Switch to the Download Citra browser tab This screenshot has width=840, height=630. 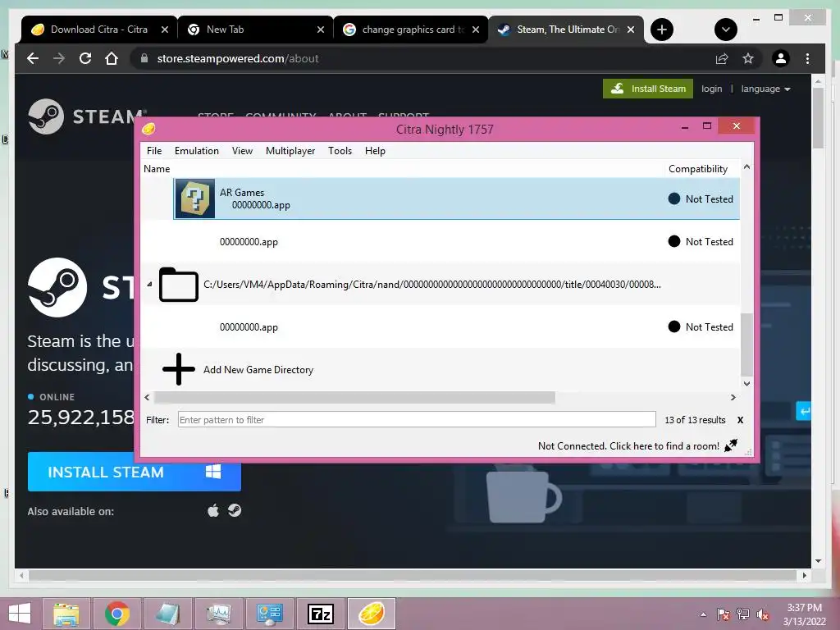click(x=99, y=30)
